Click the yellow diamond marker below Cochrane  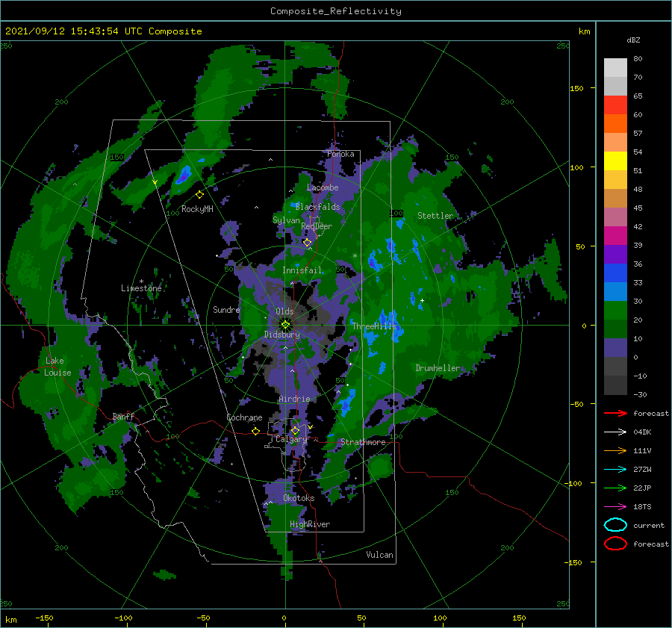[255, 431]
